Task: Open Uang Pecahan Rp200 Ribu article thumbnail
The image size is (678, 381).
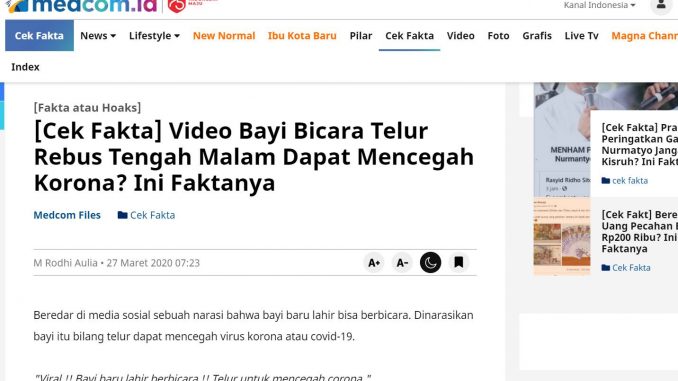Action: (x=562, y=237)
